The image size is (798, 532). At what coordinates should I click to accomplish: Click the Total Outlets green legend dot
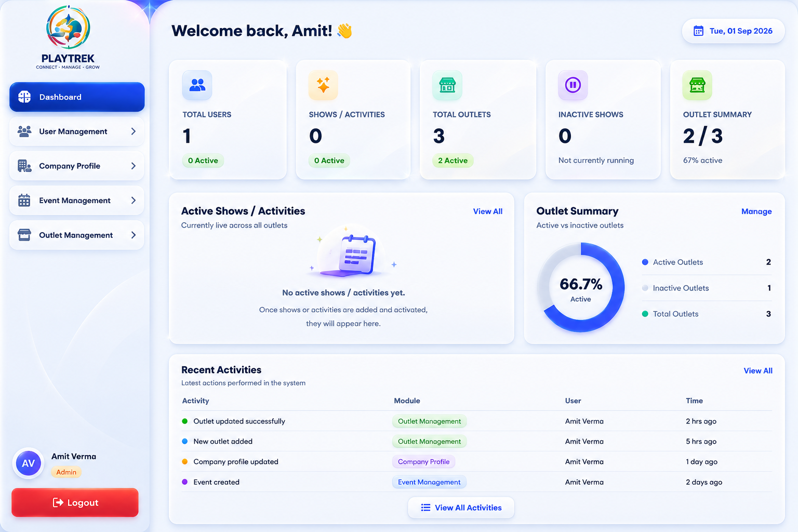(x=645, y=314)
